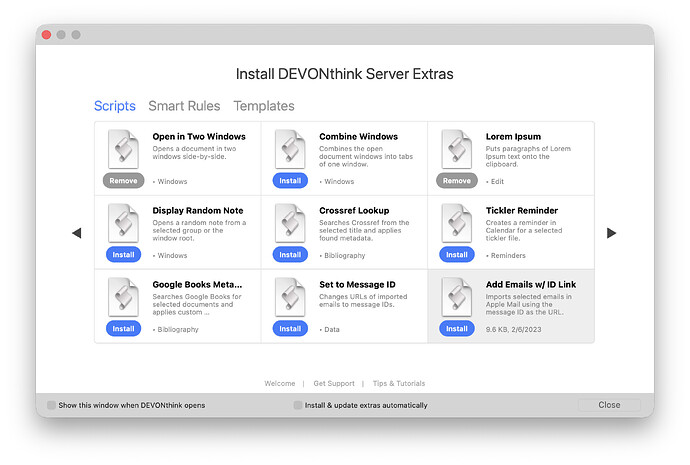
Task: Click the Open in Two Windows script icon
Action: pyautogui.click(x=123, y=149)
